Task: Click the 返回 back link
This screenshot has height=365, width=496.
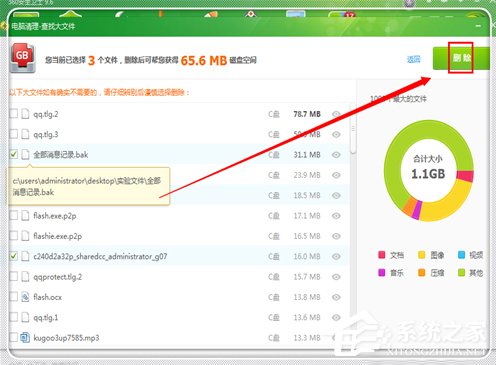Action: click(x=414, y=59)
